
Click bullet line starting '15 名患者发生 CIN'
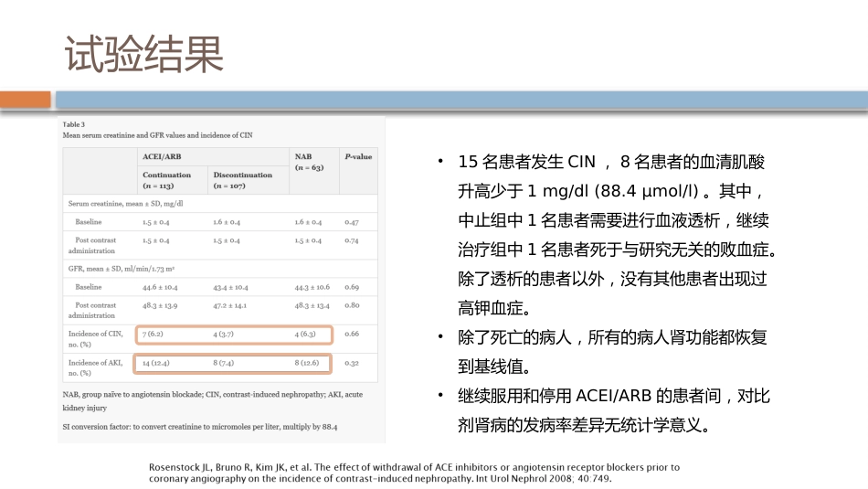611,162
